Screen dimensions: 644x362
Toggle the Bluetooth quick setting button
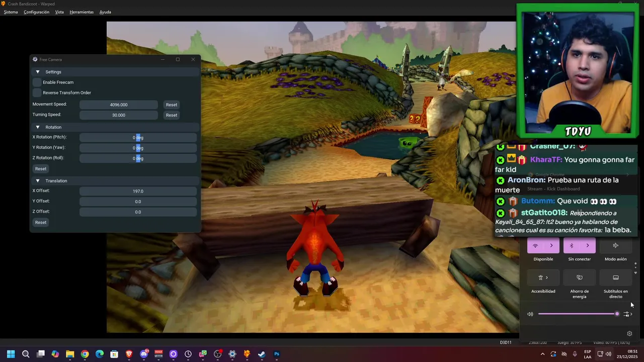coord(572,246)
